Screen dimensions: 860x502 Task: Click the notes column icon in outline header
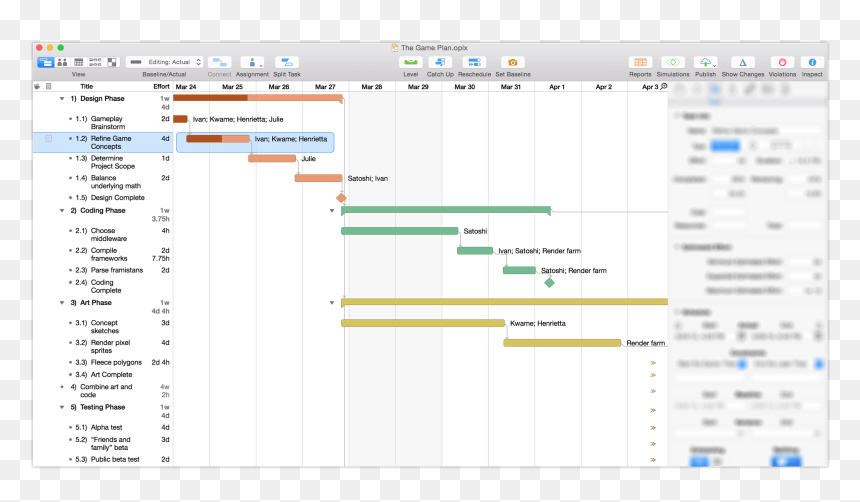pyautogui.click(x=48, y=86)
